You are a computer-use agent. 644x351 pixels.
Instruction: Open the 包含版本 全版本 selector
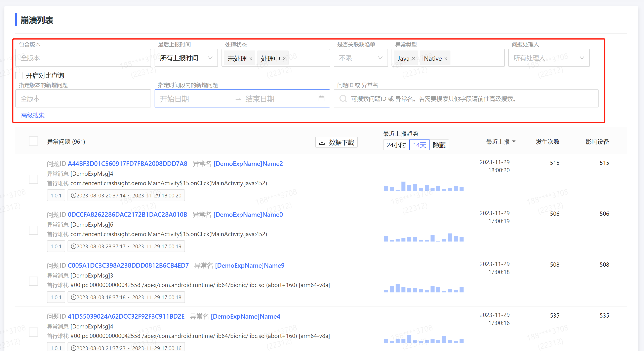(x=83, y=58)
